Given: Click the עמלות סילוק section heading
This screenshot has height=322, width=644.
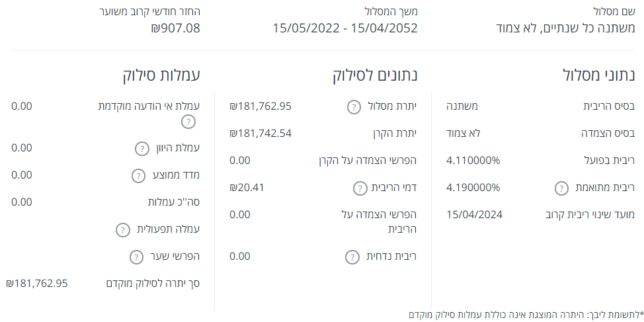Looking at the screenshot, I should tap(161, 75).
